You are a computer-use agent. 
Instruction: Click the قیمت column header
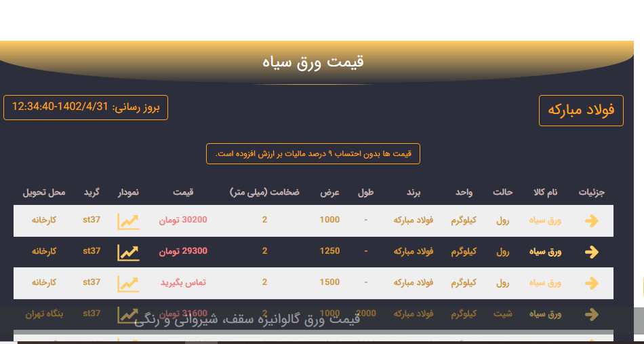(182, 193)
